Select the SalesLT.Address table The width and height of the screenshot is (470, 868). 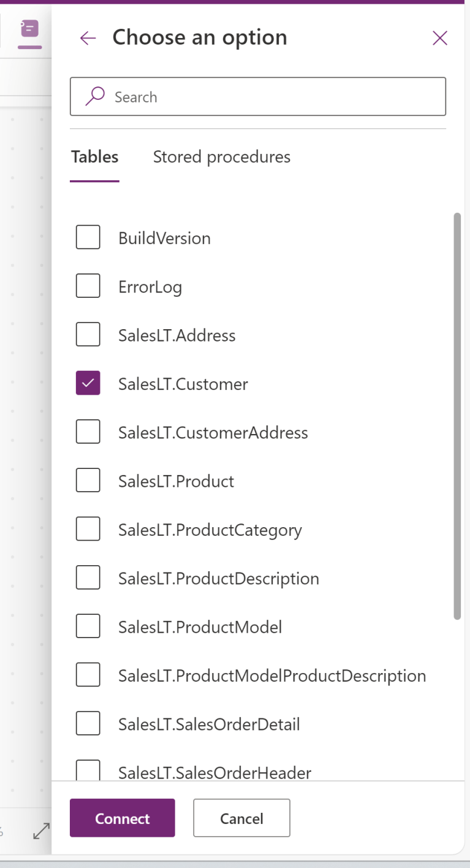pyautogui.click(x=88, y=334)
